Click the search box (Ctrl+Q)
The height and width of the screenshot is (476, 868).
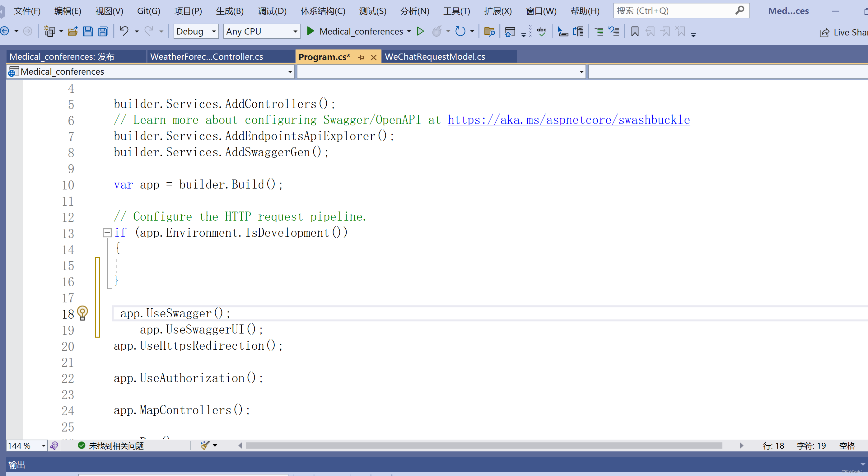[674, 11]
